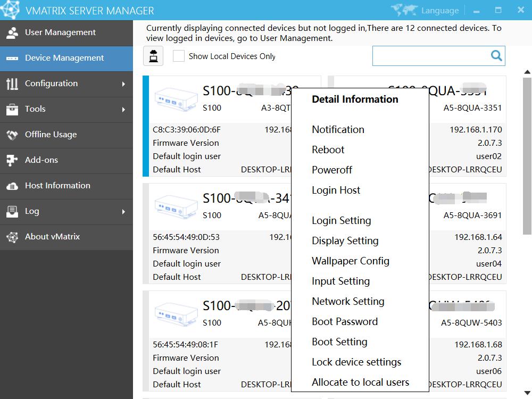Screen dimensions: 532x399
Task: Click serial A5-8QUW-5403
Action: 471,323
